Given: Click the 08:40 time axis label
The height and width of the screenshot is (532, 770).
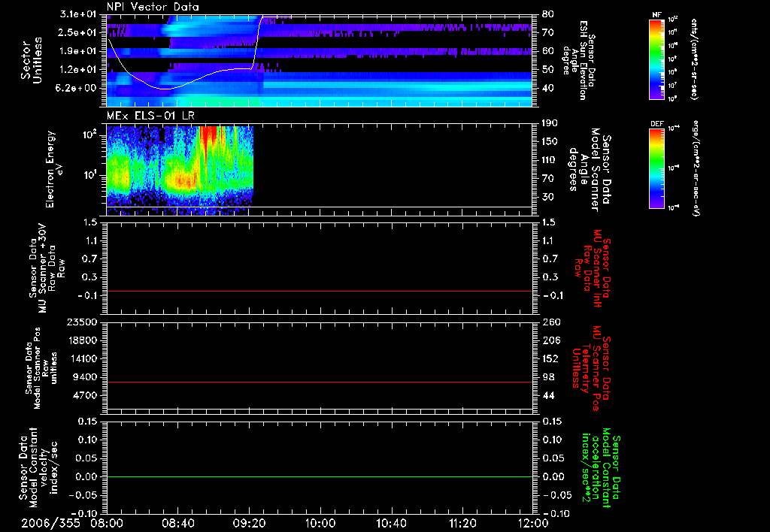Looking at the screenshot, I should [177, 523].
